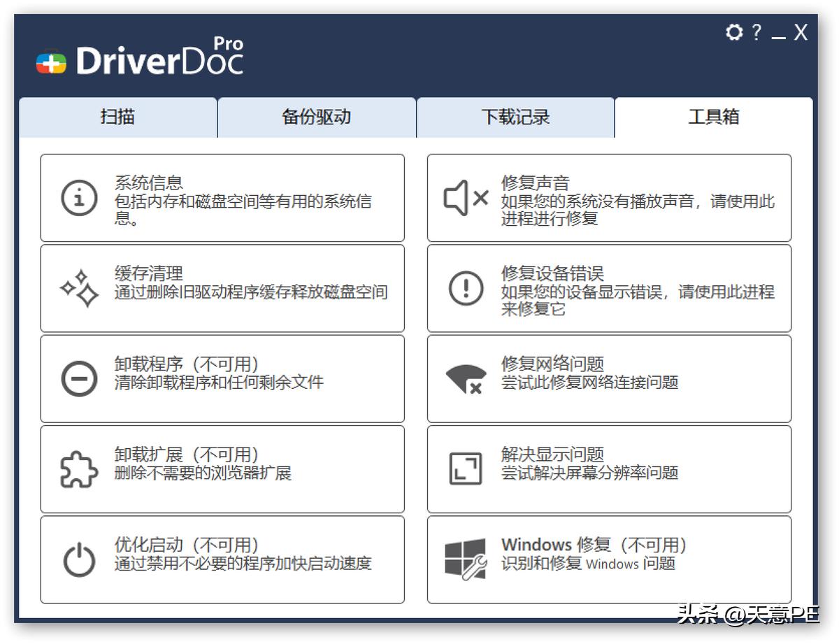Click the cache cleanup sparkles icon
The width and height of the screenshot is (839, 644).
[79, 288]
